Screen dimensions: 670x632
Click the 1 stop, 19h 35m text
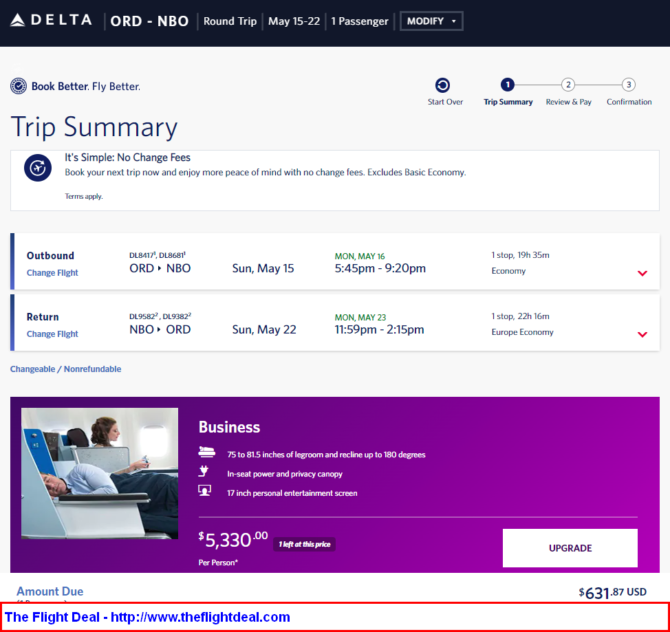pyautogui.click(x=520, y=255)
